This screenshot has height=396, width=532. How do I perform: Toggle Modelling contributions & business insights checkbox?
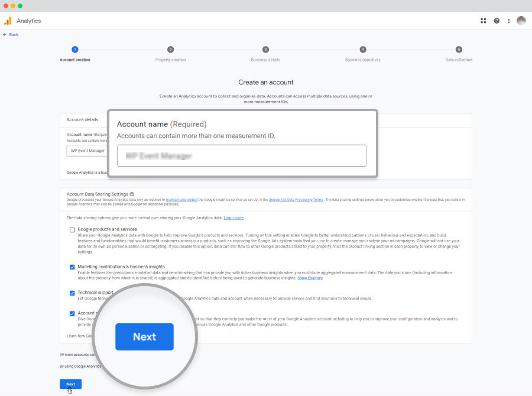[x=72, y=267]
